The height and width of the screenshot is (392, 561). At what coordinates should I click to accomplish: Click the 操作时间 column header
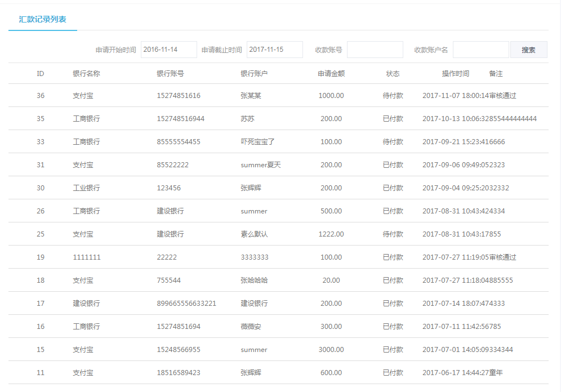pos(455,74)
